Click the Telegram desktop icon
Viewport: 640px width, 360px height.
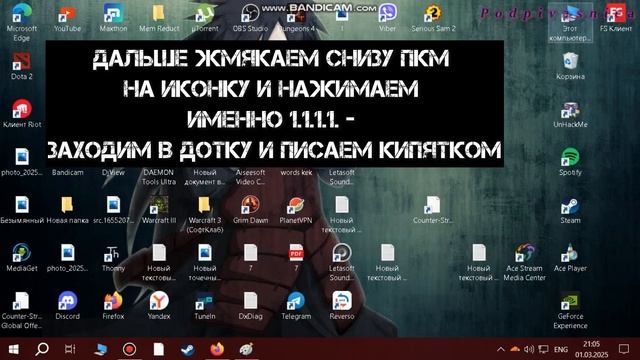click(x=296, y=306)
